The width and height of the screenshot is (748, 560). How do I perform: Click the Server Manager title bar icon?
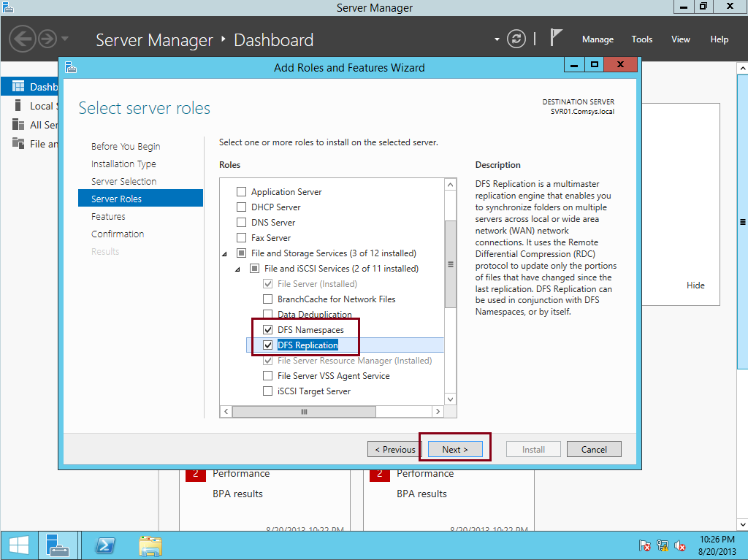[7, 7]
